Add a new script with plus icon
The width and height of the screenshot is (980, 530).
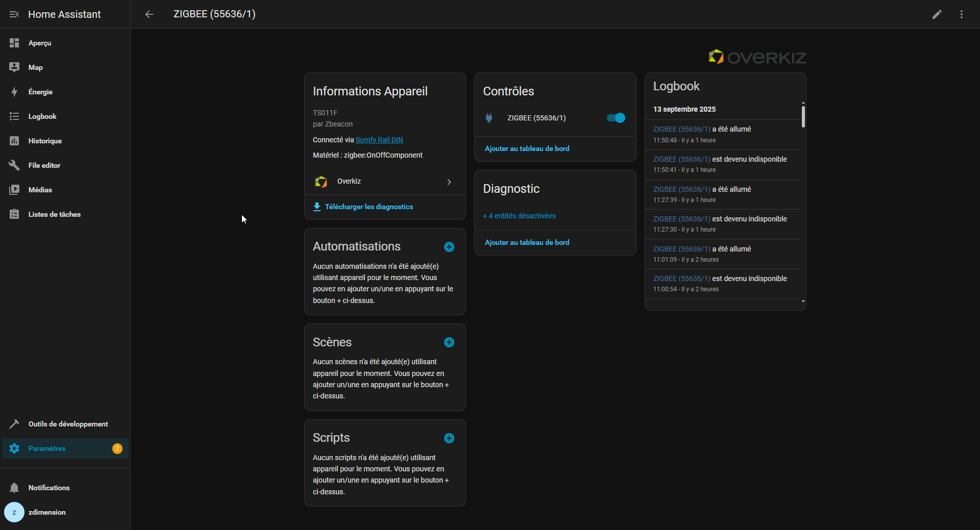[x=449, y=438]
